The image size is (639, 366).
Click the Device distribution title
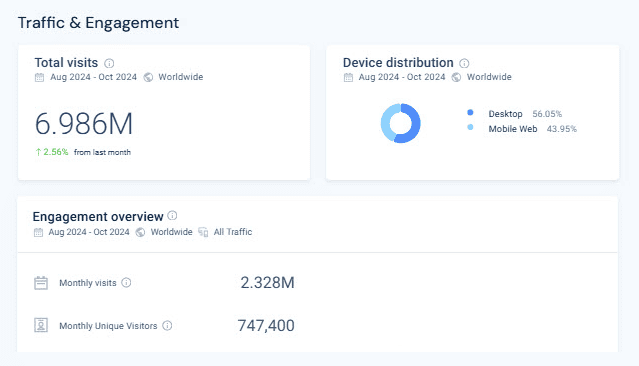[398, 63]
